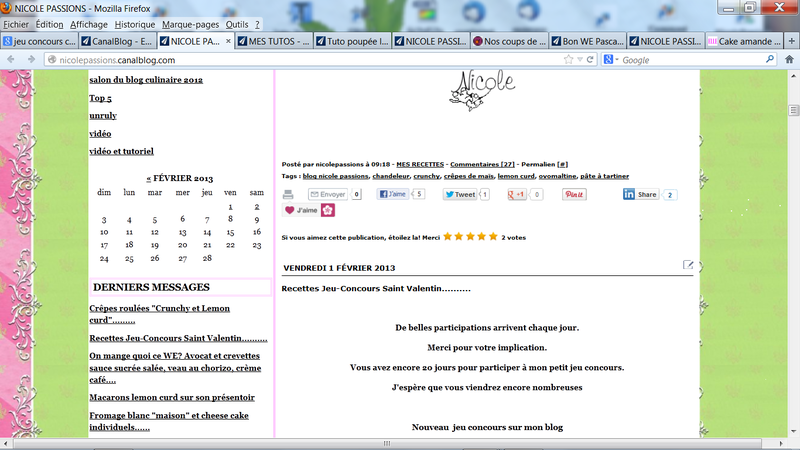Open the Top 5 category link
Image resolution: width=800 pixels, height=450 pixels.
[x=101, y=98]
